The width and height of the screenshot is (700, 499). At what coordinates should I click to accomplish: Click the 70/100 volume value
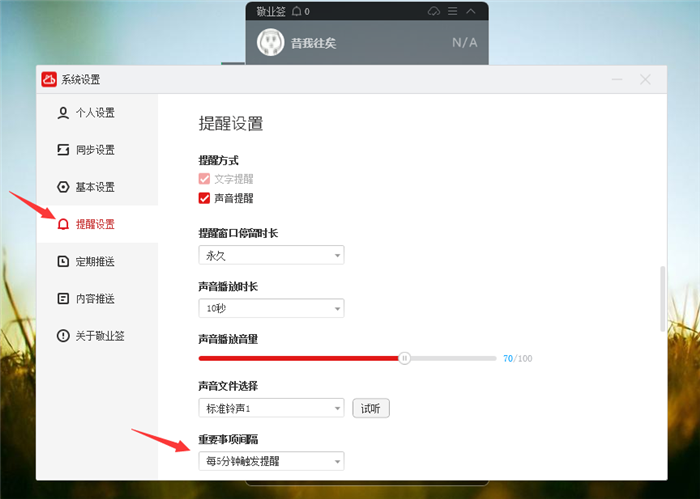[517, 358]
